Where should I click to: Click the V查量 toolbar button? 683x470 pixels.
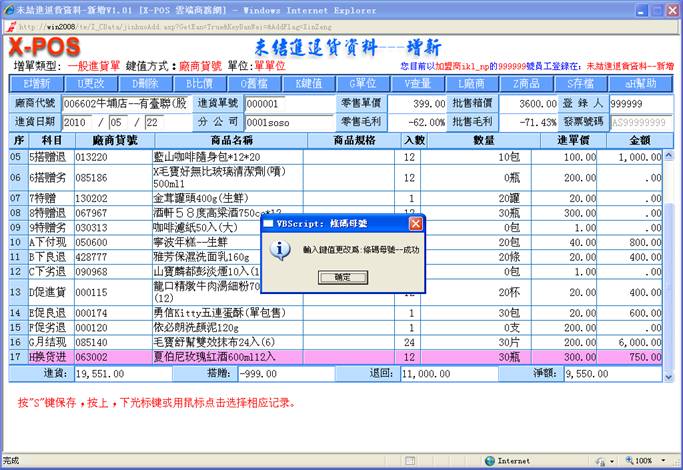pos(418,83)
